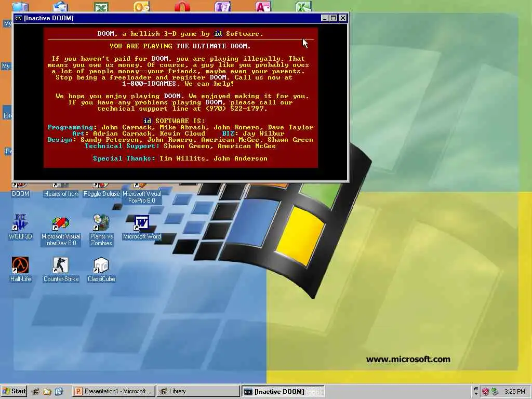
Task: Click the "Programming:" credits label
Action: (x=72, y=127)
